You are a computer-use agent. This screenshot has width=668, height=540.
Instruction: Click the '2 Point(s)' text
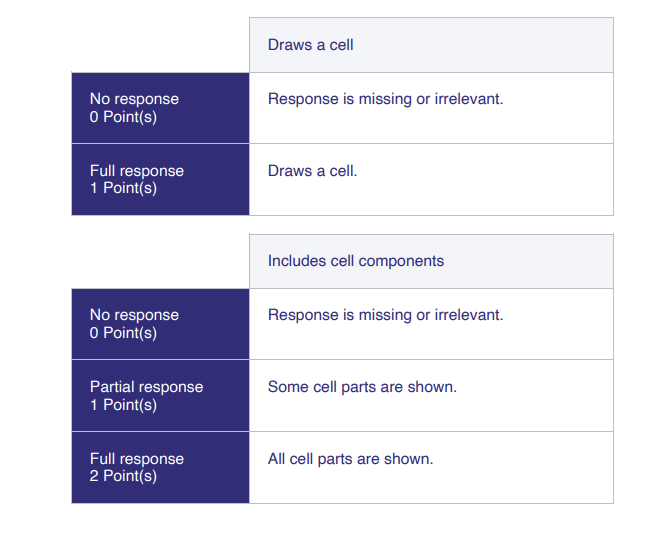[123, 476]
